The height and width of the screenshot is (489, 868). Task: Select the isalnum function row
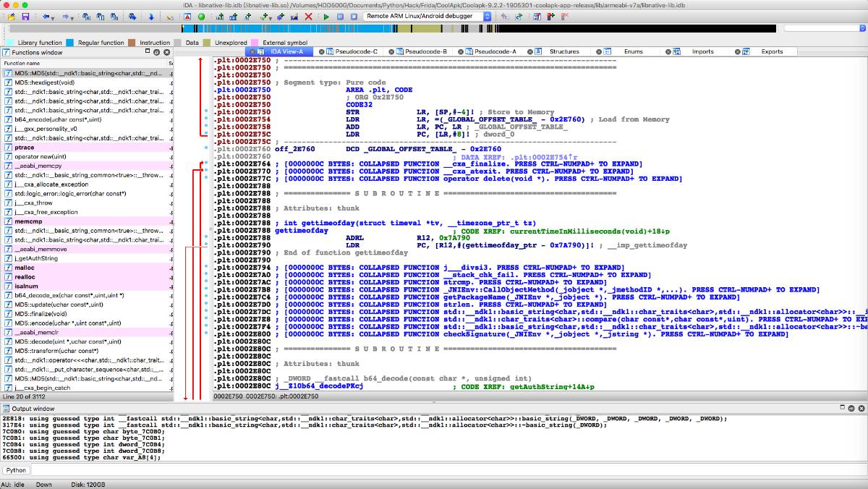(87, 286)
